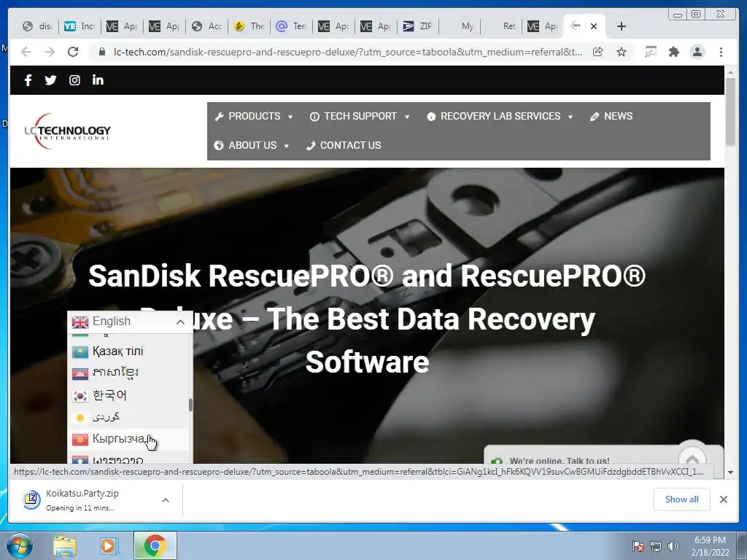
Task: Open the Chrome three-dot menu
Action: pos(721,52)
